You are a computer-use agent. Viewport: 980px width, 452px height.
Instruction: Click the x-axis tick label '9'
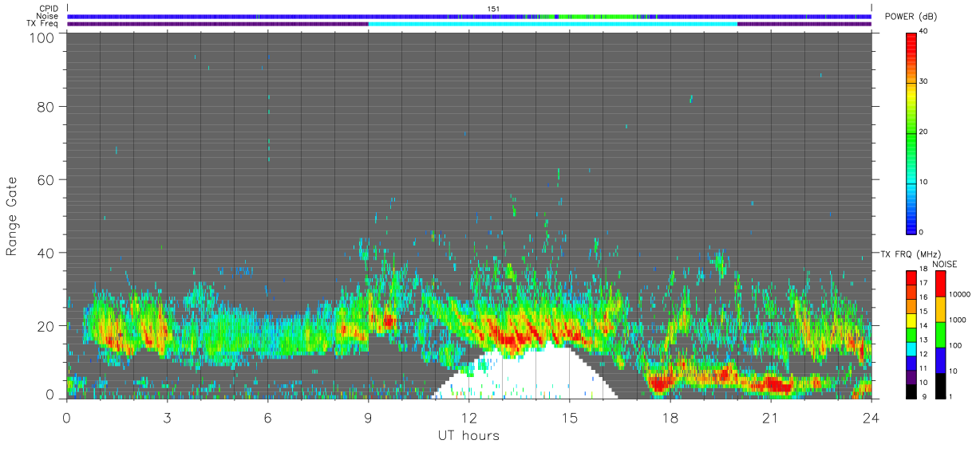(x=368, y=418)
